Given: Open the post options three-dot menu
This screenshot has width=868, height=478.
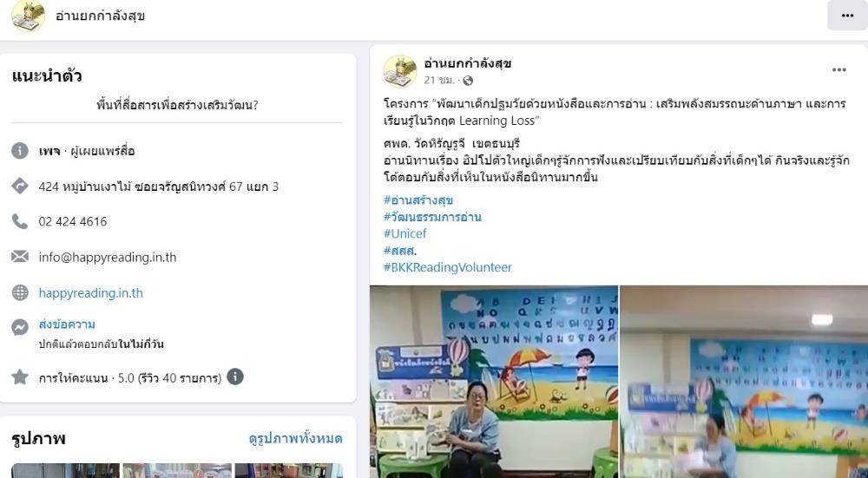Looking at the screenshot, I should 838,69.
